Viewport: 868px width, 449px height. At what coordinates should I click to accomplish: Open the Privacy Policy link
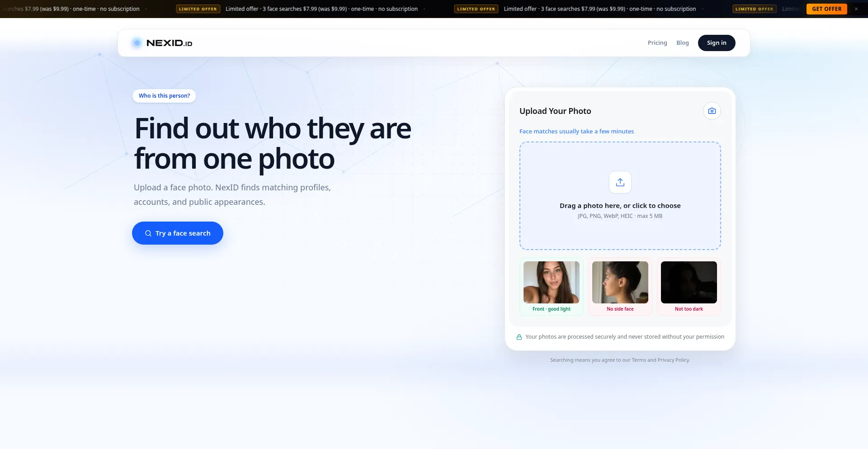click(673, 360)
